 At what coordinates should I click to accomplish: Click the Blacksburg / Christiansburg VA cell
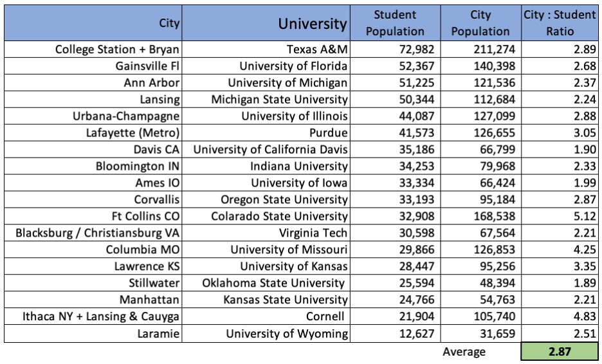pyautogui.click(x=98, y=233)
